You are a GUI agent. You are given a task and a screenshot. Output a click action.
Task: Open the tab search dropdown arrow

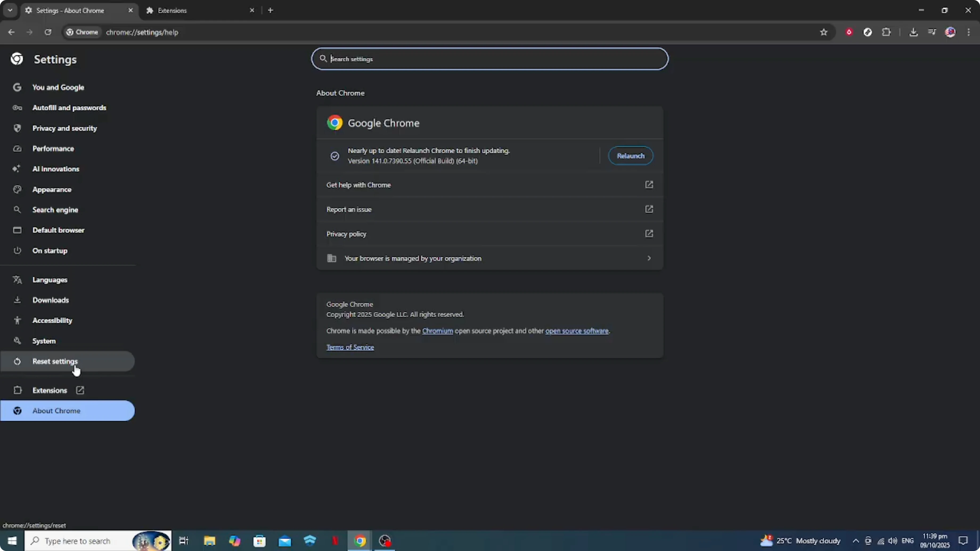[x=10, y=10]
